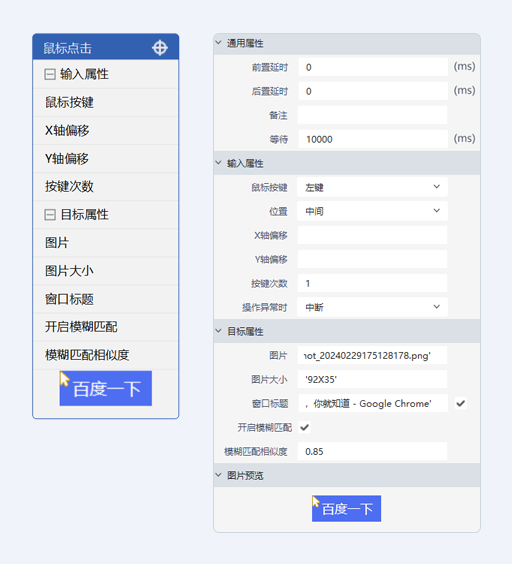512x564 pixels.
Task: Collapse the 目标属性 minus box in left card
Action: (50, 215)
